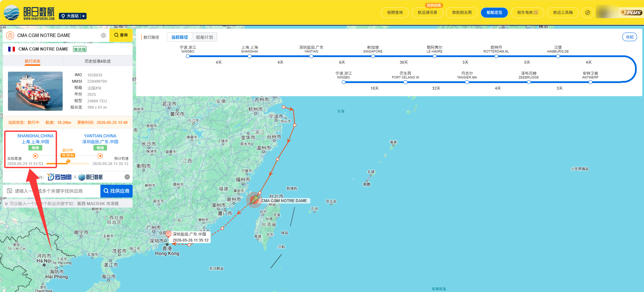
Task: Open the 航运通讯录 nav item
Action: coord(427,12)
